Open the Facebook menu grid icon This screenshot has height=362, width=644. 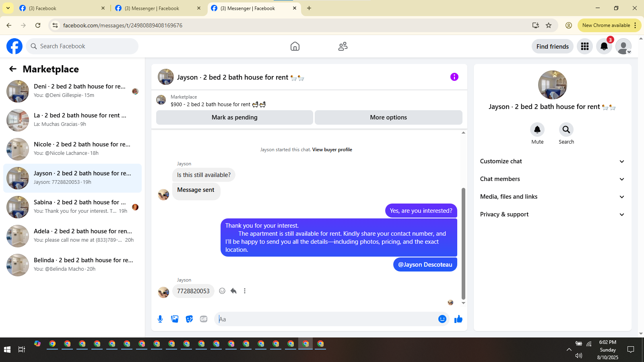(x=585, y=46)
